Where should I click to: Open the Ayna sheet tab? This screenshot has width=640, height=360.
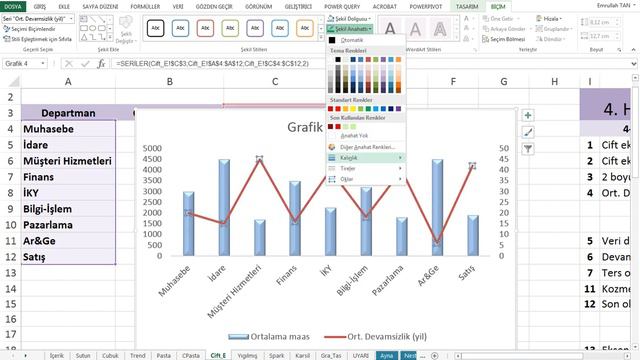tap(386, 356)
